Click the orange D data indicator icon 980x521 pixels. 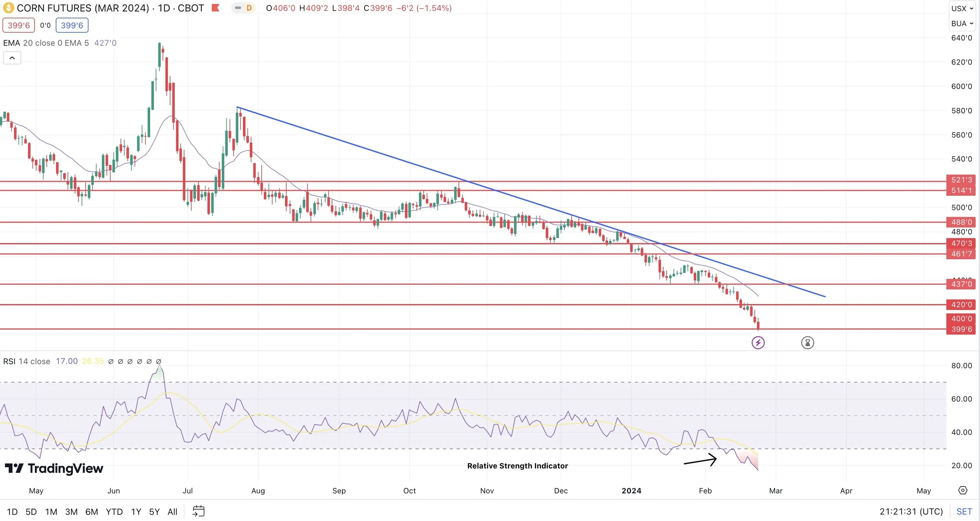point(249,8)
